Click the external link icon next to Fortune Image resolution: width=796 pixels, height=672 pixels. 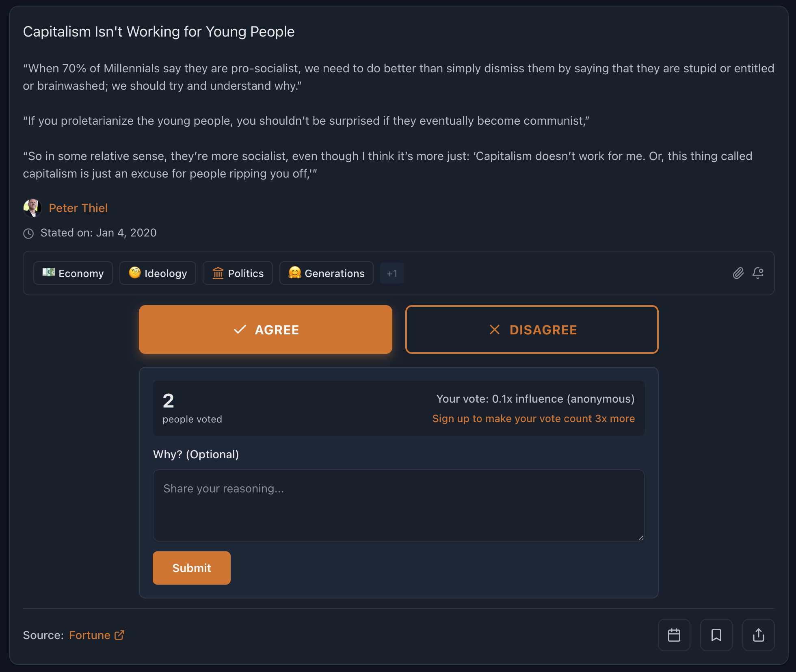click(x=119, y=635)
